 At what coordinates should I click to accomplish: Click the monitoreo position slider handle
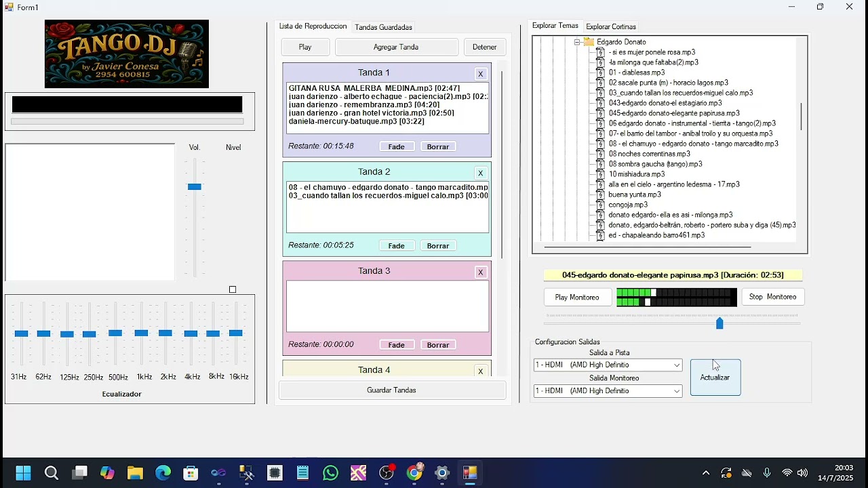[720, 324]
